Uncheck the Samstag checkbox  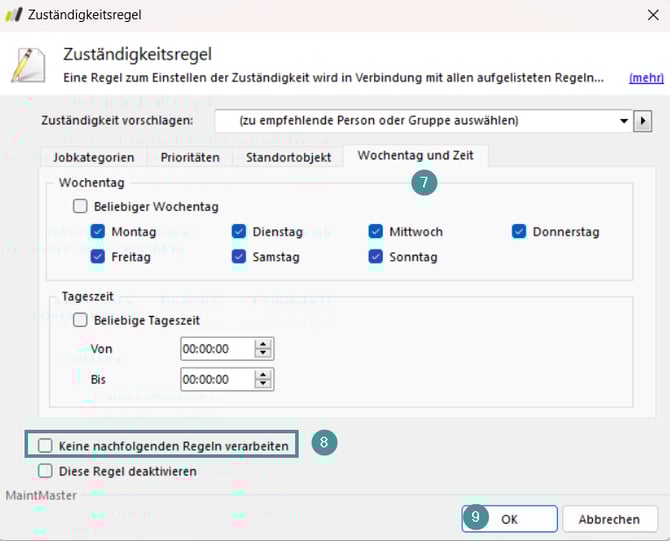pos(239,257)
